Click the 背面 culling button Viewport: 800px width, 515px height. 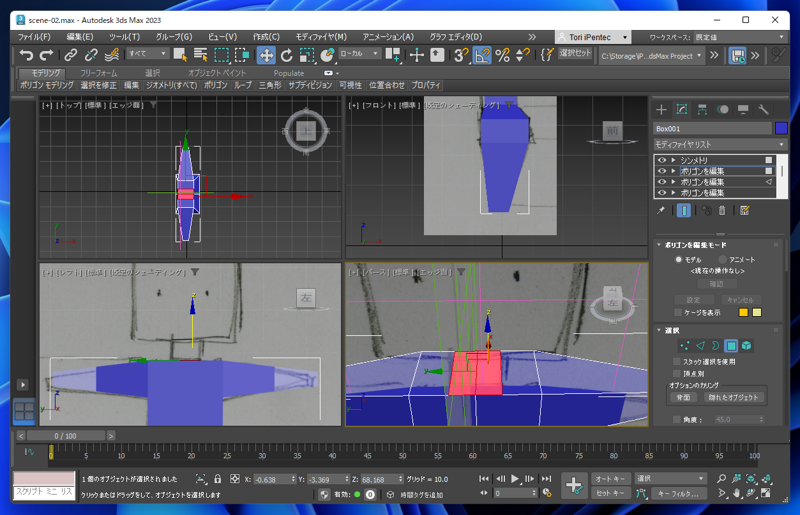point(684,398)
